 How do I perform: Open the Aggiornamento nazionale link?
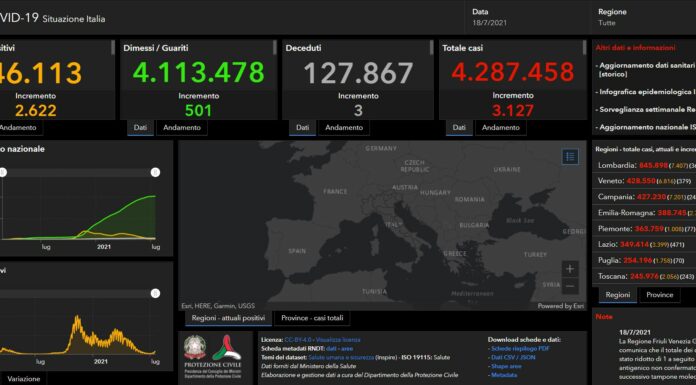647,127
